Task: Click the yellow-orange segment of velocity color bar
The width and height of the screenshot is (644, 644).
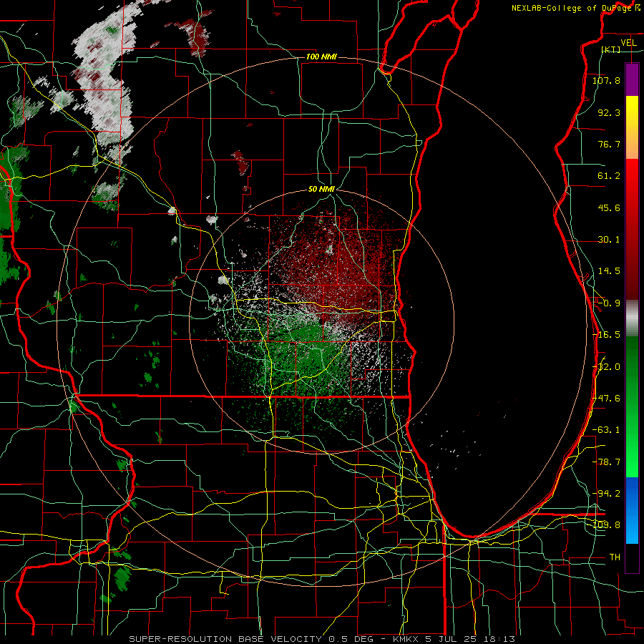Action: pyautogui.click(x=632, y=127)
